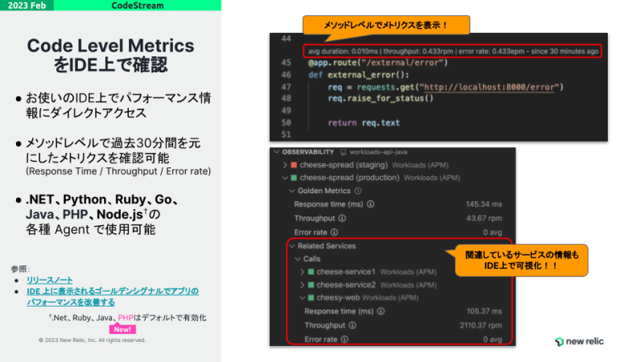This screenshot has height=362, width=644.
Task: Expand the cheese-service1 chevron
Action: click(x=303, y=272)
